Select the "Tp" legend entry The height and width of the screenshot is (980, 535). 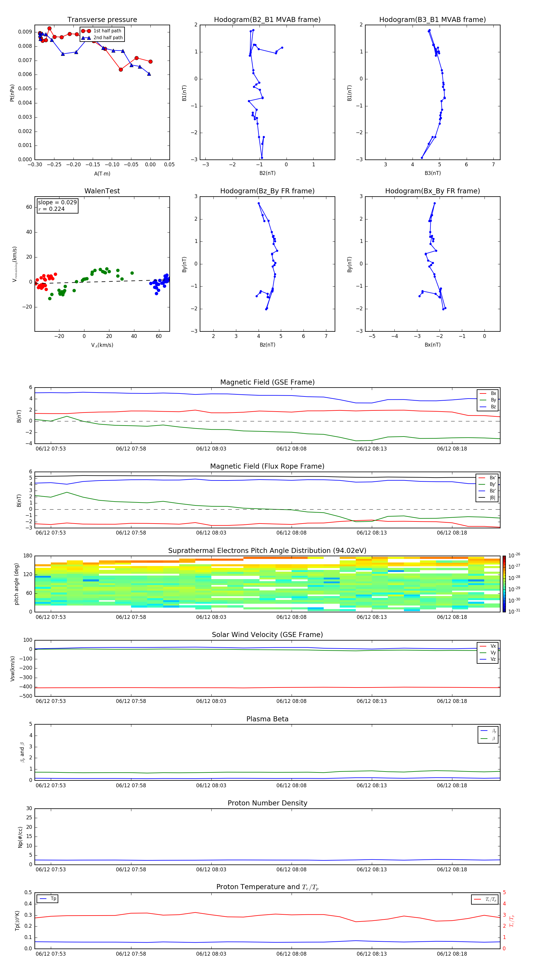(x=48, y=899)
